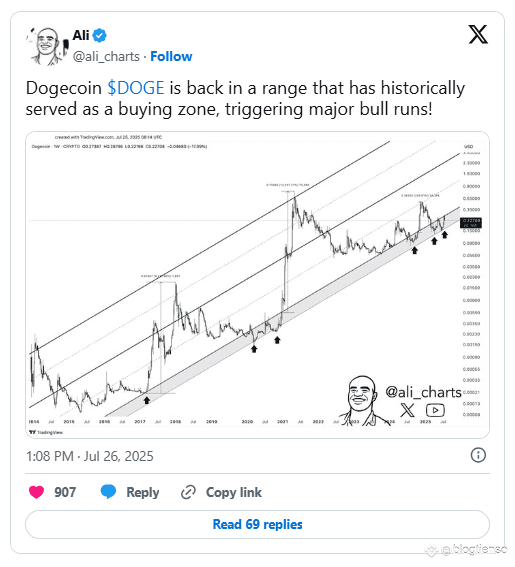Open the $DOGE cashtag link
The image size is (515, 567).
pos(136,88)
